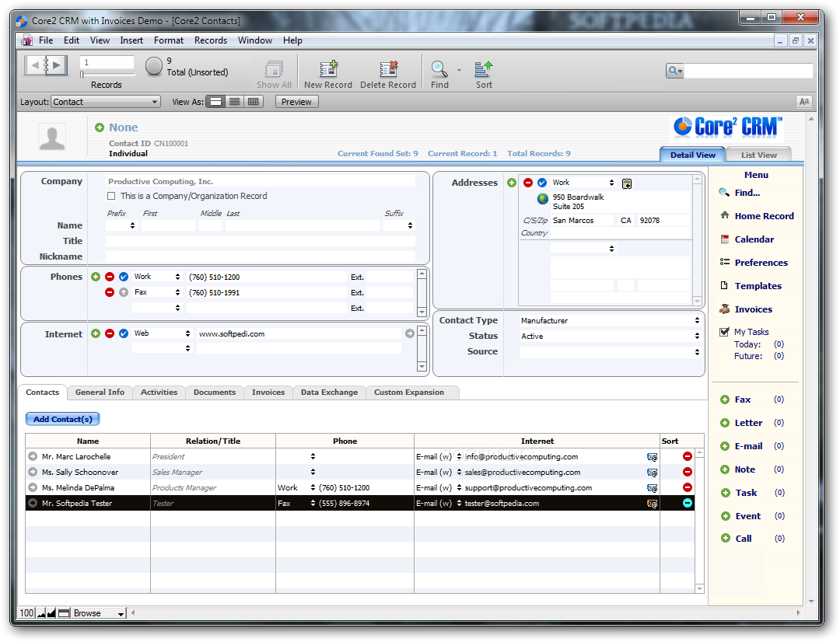The height and width of the screenshot is (642, 840).
Task: Click the New Record toolbar icon
Action: 328,68
